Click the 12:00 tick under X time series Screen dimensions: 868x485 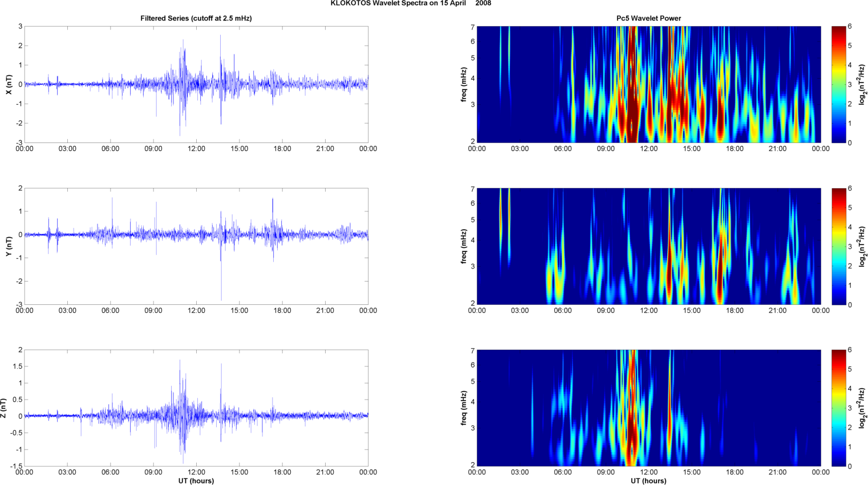pos(196,149)
